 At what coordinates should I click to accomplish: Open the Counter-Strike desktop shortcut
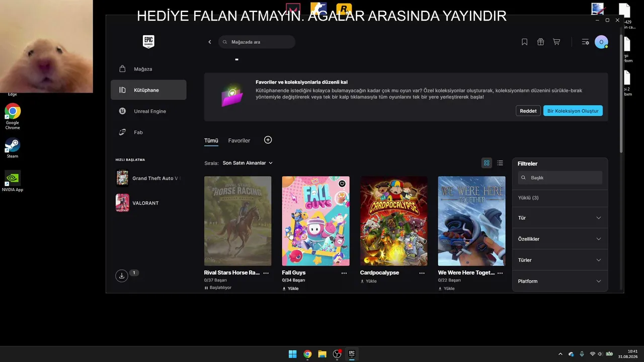[318, 9]
